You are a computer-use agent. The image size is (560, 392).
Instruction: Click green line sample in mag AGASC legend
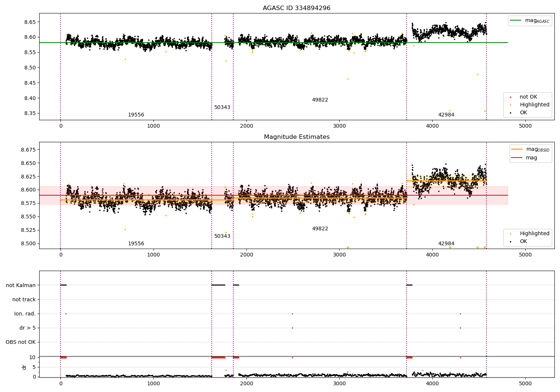point(516,21)
